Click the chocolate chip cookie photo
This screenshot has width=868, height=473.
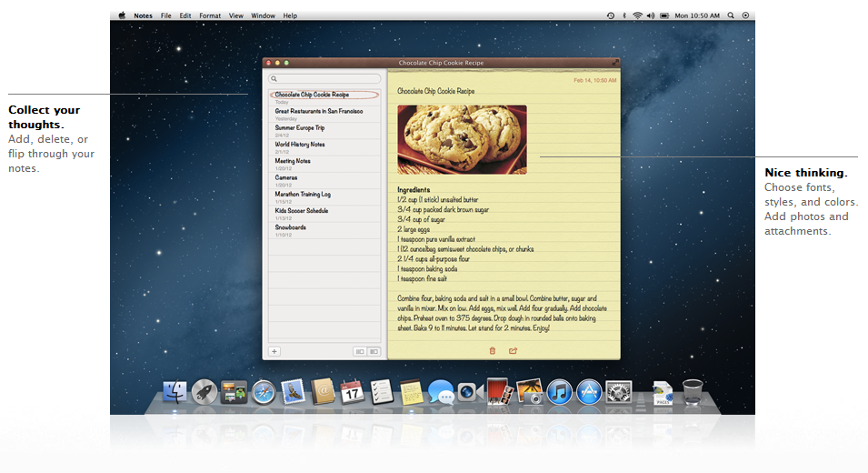[462, 139]
